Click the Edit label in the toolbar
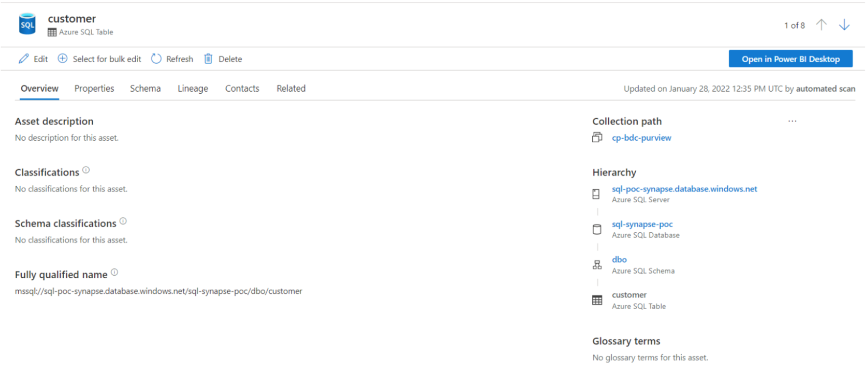 click(x=41, y=59)
